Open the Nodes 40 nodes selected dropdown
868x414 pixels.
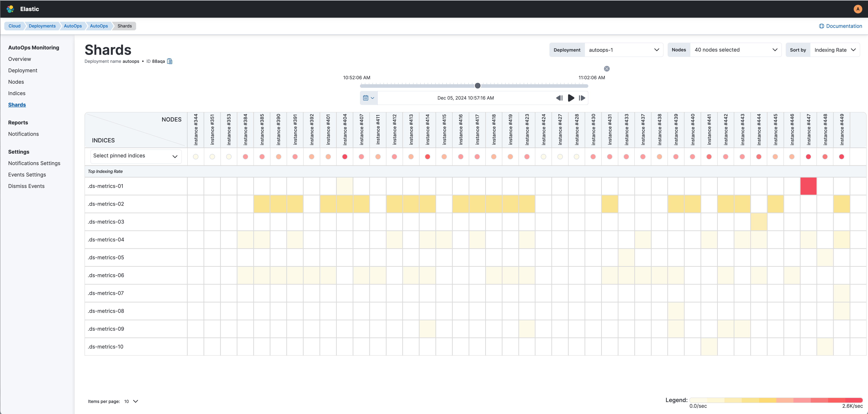[736, 50]
